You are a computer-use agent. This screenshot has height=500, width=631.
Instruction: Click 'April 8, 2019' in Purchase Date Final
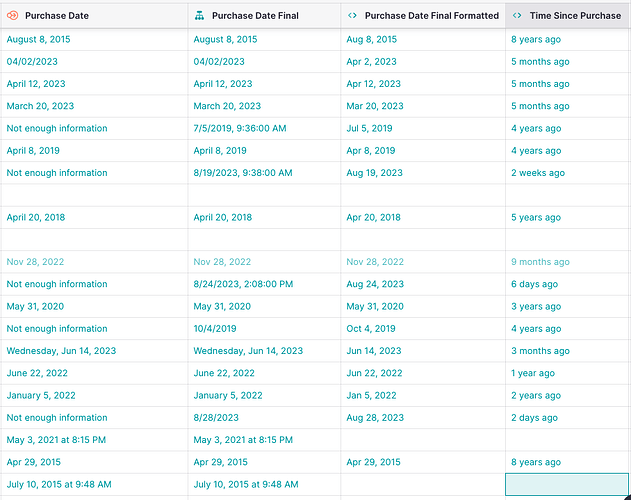click(264, 151)
